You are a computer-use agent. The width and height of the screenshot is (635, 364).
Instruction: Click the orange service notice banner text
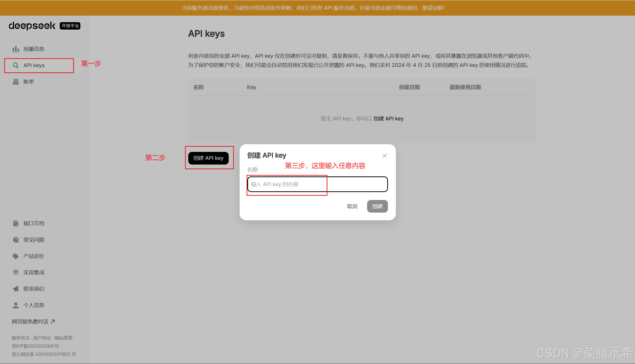314,8
